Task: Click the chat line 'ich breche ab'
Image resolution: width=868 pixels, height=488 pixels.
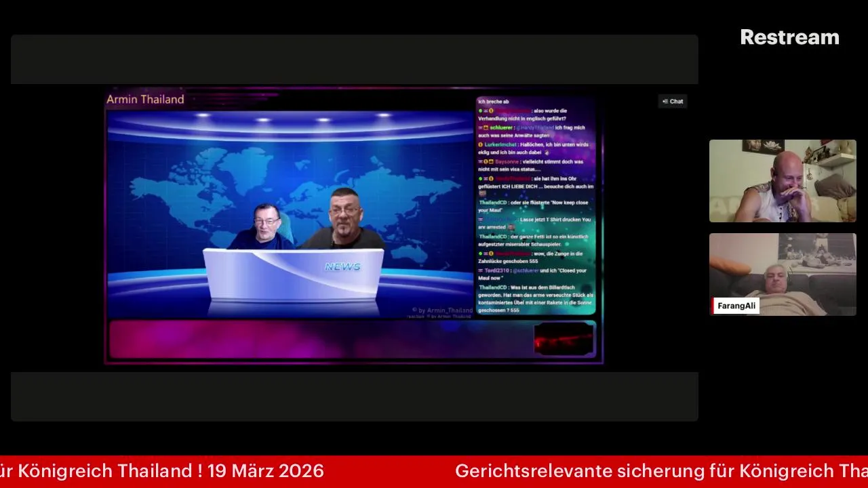Action: tap(493, 102)
